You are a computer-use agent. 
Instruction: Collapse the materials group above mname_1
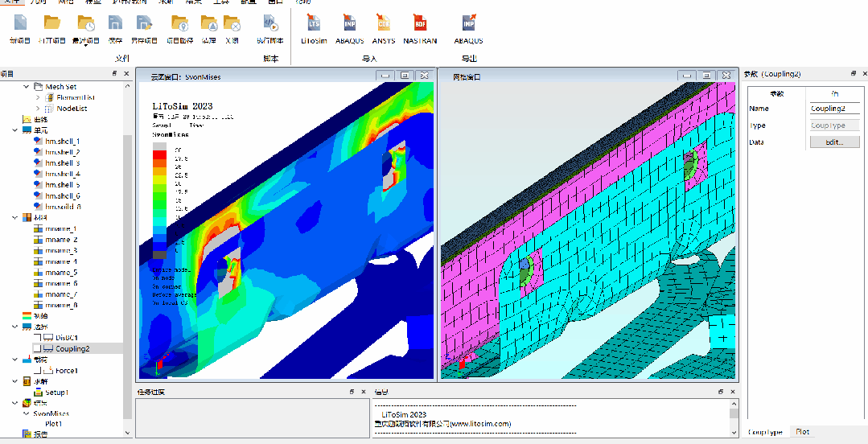[x=15, y=217]
